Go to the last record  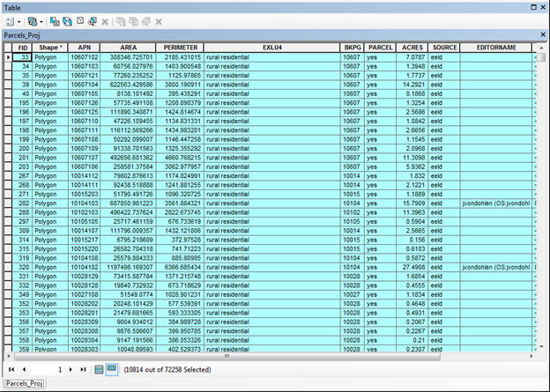(x=83, y=370)
